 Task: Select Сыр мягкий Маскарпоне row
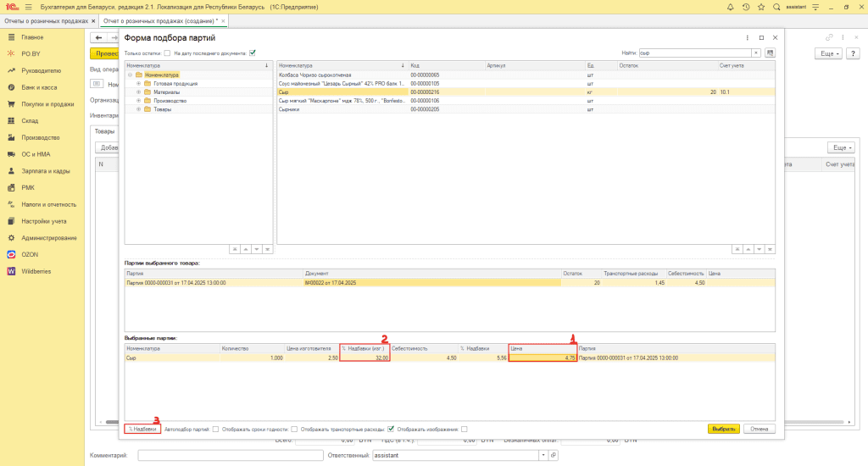[526, 101]
